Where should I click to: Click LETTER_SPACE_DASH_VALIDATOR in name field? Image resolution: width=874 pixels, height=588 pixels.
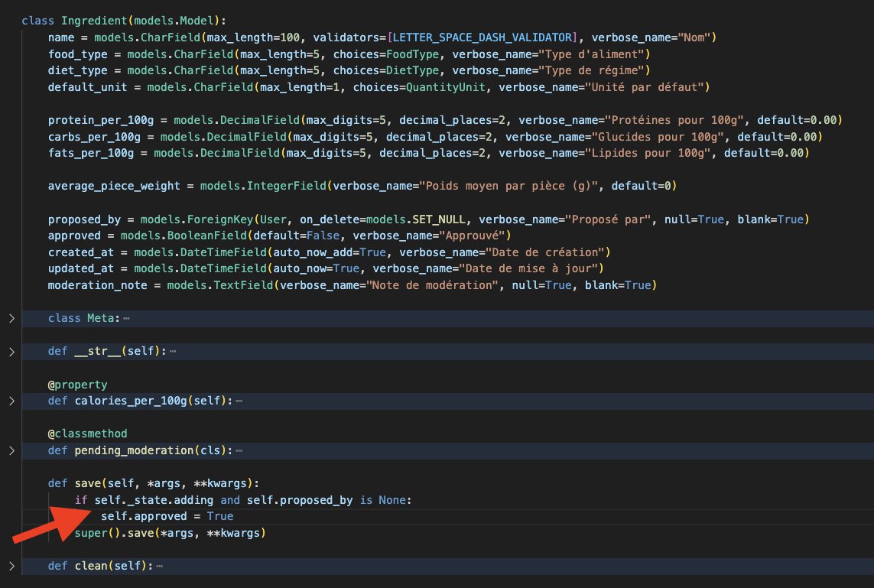[482, 37]
